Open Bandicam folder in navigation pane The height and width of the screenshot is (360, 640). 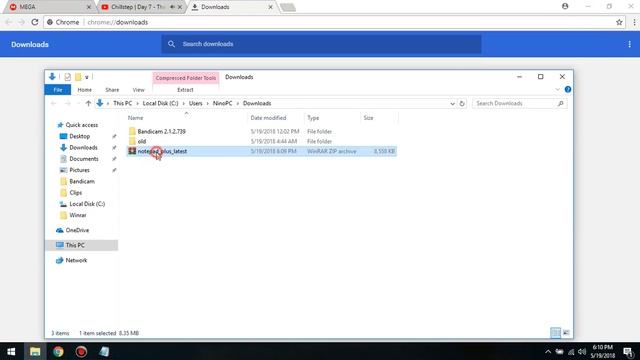coord(82,181)
